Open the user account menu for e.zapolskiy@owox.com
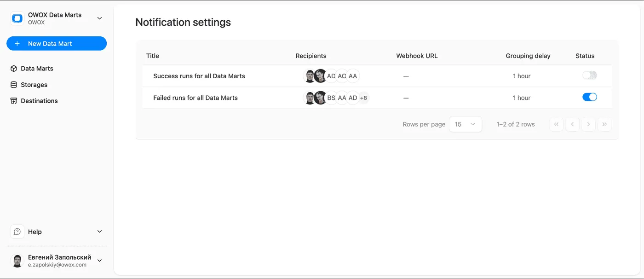Image resolution: width=644 pixels, height=279 pixels. (99, 261)
